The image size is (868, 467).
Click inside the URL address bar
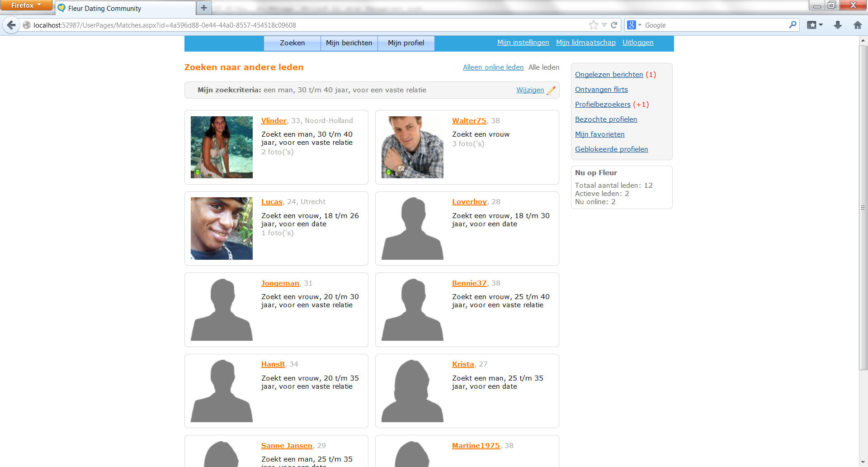(307, 25)
